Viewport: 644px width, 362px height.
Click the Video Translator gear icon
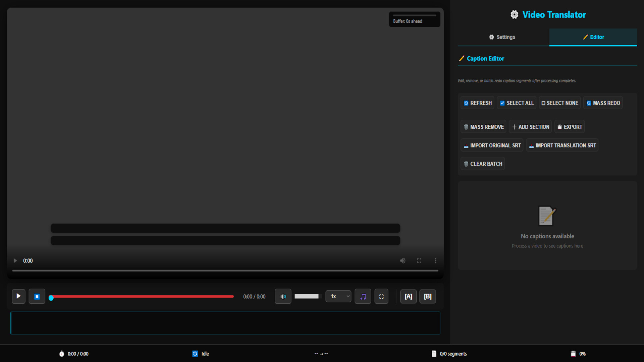tap(514, 14)
